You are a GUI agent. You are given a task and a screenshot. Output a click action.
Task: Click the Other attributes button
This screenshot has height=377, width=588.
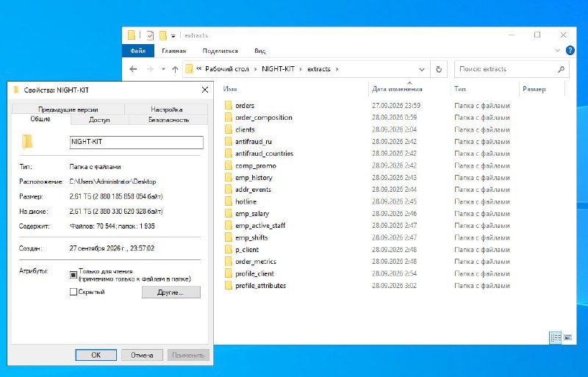(x=171, y=292)
